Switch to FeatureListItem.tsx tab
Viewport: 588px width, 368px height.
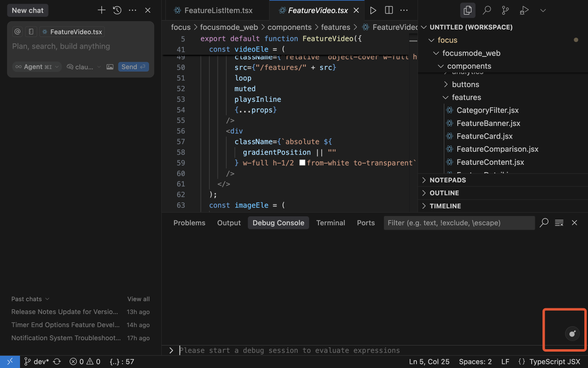pyautogui.click(x=218, y=10)
